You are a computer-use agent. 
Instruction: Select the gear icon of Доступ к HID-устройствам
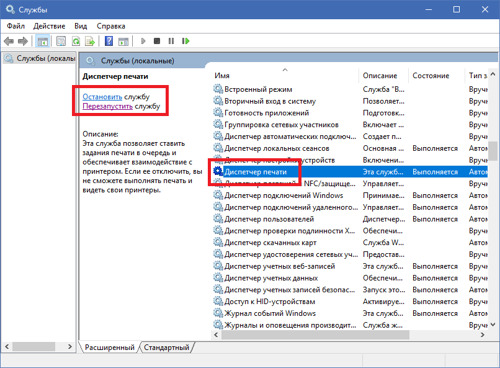pyautogui.click(x=218, y=301)
